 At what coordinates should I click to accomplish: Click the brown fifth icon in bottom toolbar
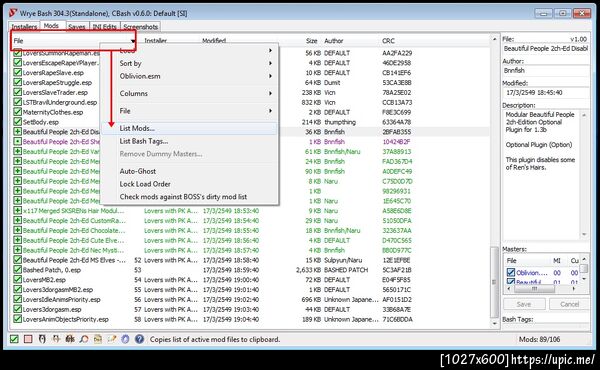[x=70, y=339]
